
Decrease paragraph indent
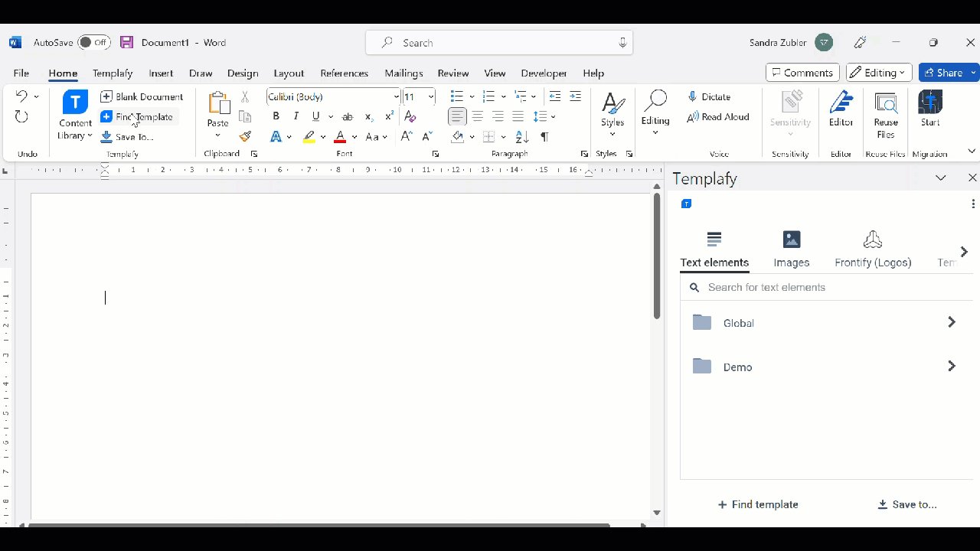coord(555,96)
